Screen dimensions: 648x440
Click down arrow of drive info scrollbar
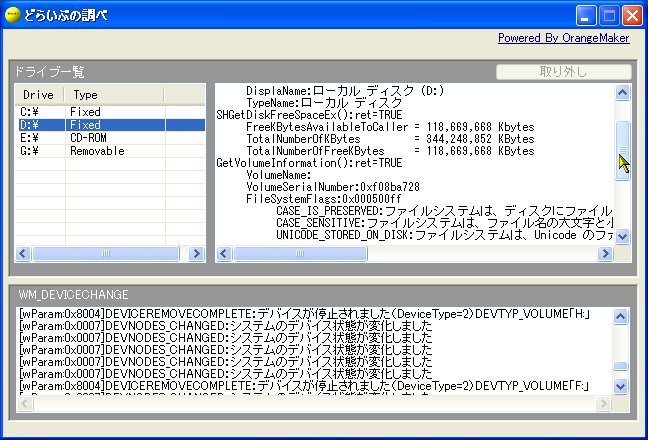[x=622, y=236]
